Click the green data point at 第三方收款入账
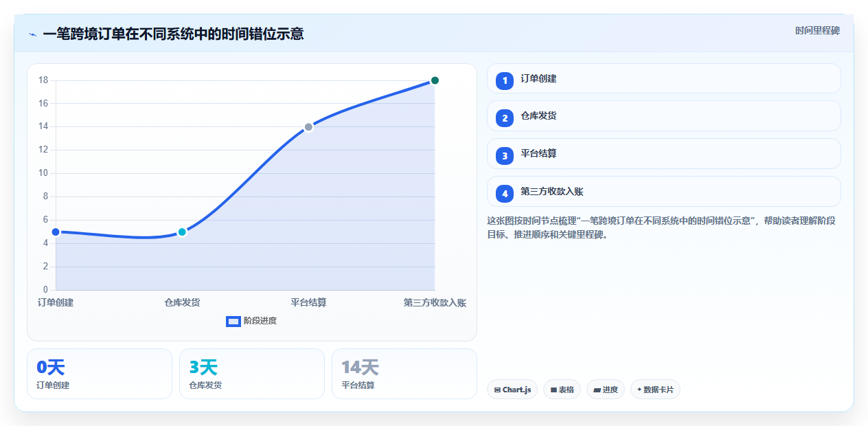Image resolution: width=868 pixels, height=426 pixels. click(435, 80)
